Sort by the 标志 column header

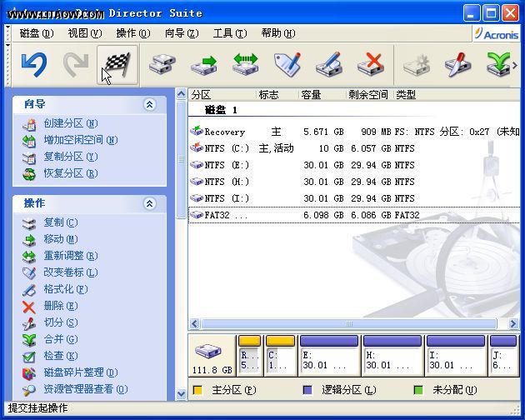point(277,95)
